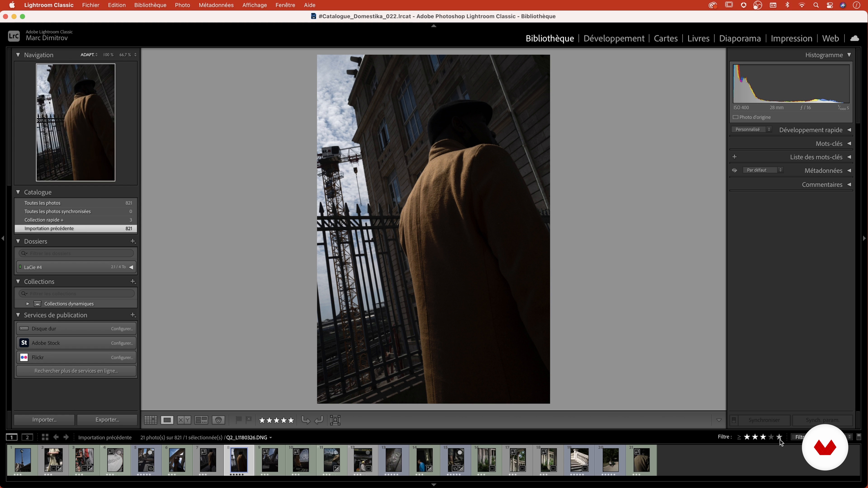The width and height of the screenshot is (868, 488).
Task: Click the Exporter... button
Action: pos(107,420)
